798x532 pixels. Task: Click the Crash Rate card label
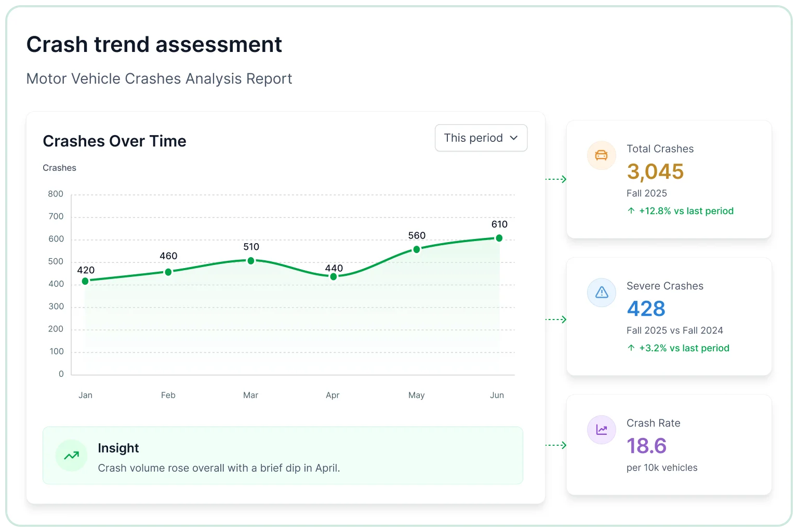(x=653, y=423)
